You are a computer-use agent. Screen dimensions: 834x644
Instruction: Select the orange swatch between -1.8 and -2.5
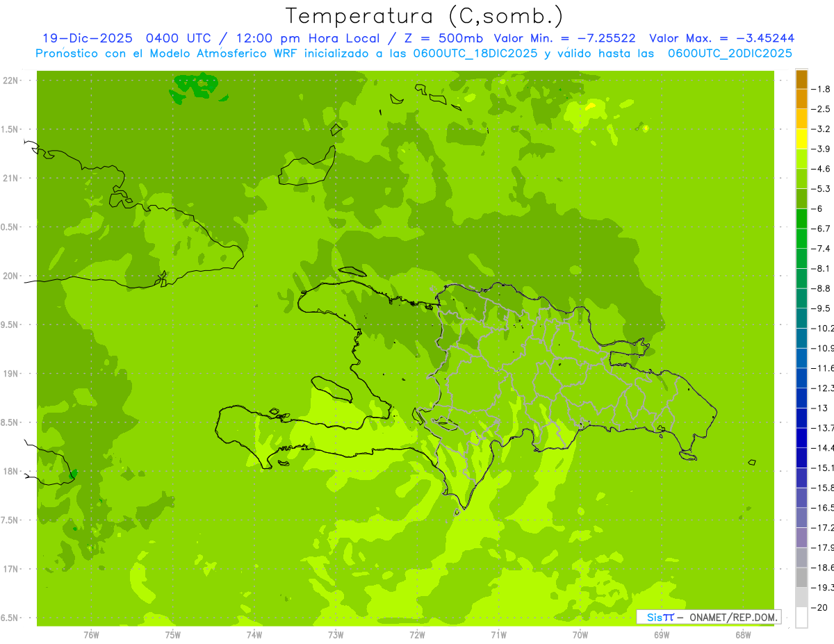click(801, 99)
